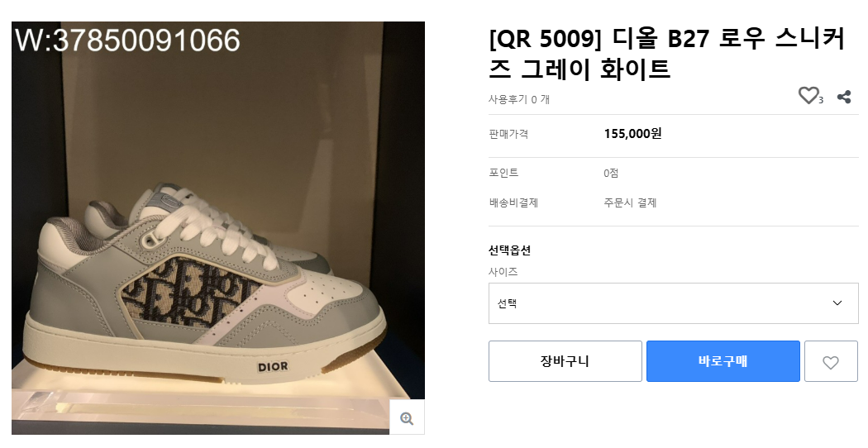Like the product with the heart icon near the title
This screenshot has height=448, width=868.
(808, 96)
